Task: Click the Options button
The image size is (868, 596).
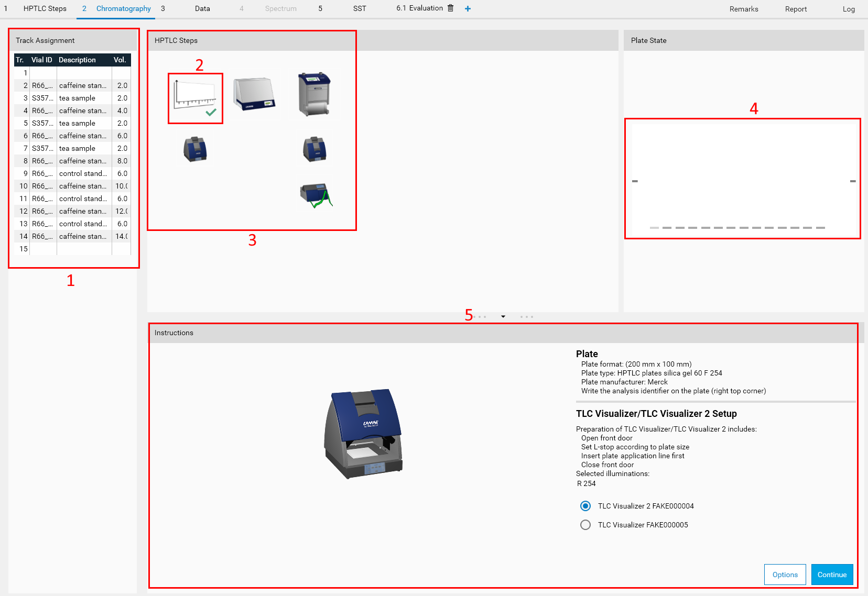Action: click(x=785, y=575)
